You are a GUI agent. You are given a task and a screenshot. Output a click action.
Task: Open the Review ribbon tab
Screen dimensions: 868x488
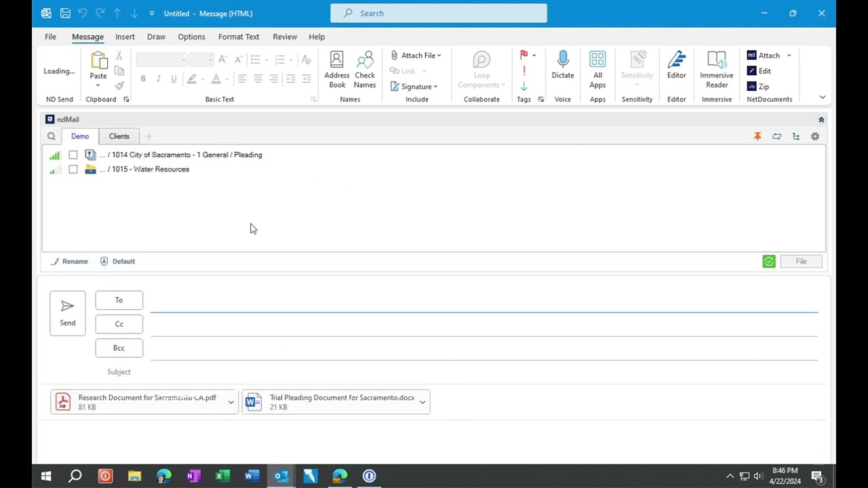coord(285,37)
